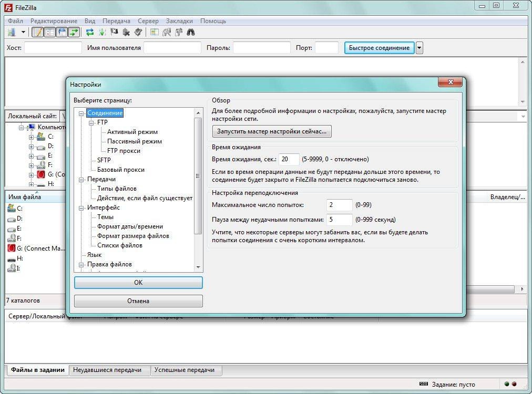This screenshot has height=394, width=532.
Task: Toggle directory comparison icon
Action: [x=167, y=33]
